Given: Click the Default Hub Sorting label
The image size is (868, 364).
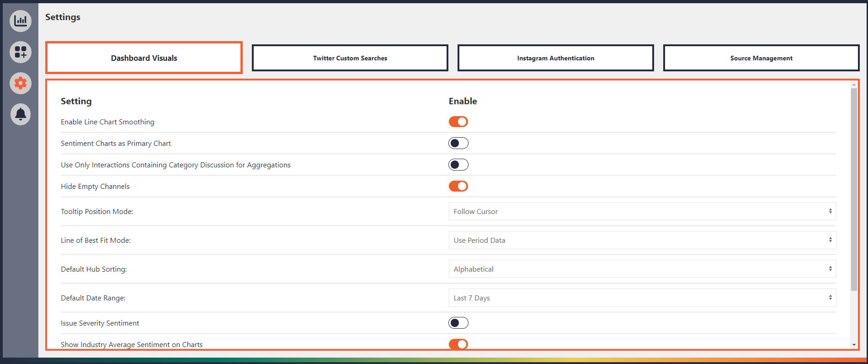Looking at the screenshot, I should (x=94, y=269).
